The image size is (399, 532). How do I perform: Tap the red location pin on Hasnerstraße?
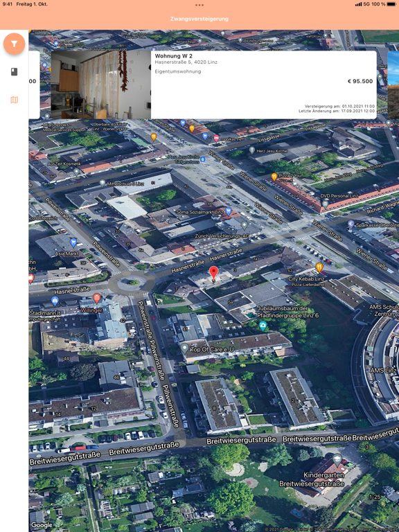click(213, 274)
